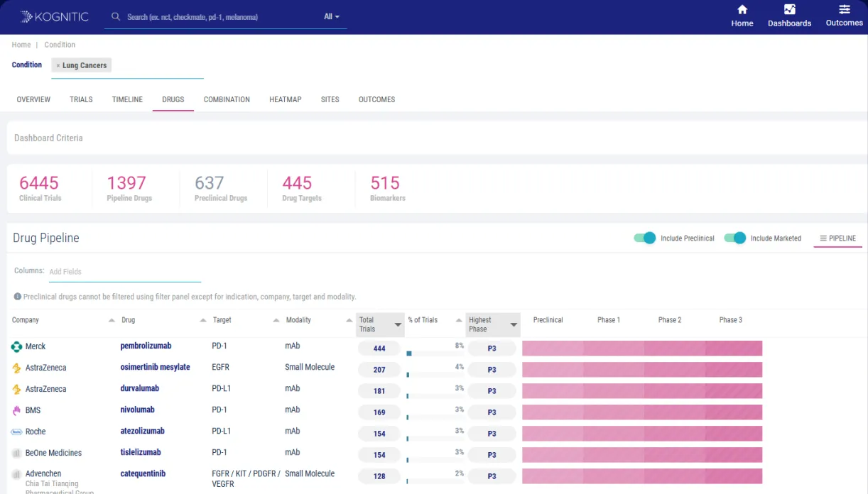Switch to the TIMELINE tab
Image resolution: width=868 pixels, height=494 pixels.
pos(127,99)
